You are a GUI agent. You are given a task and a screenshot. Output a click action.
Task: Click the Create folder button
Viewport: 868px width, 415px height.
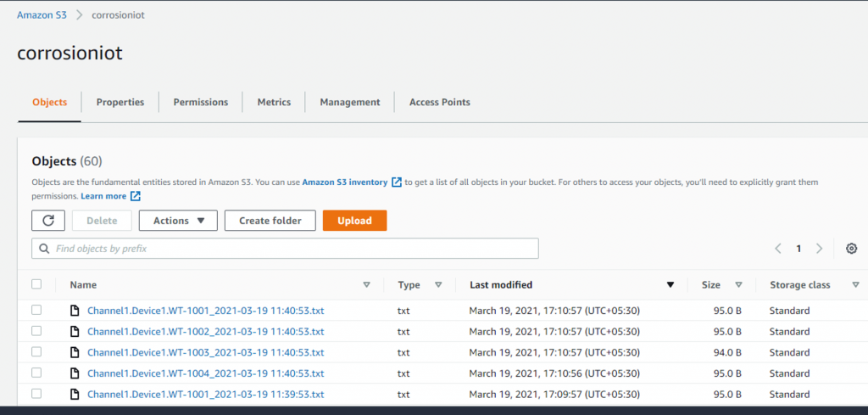pyautogui.click(x=270, y=221)
